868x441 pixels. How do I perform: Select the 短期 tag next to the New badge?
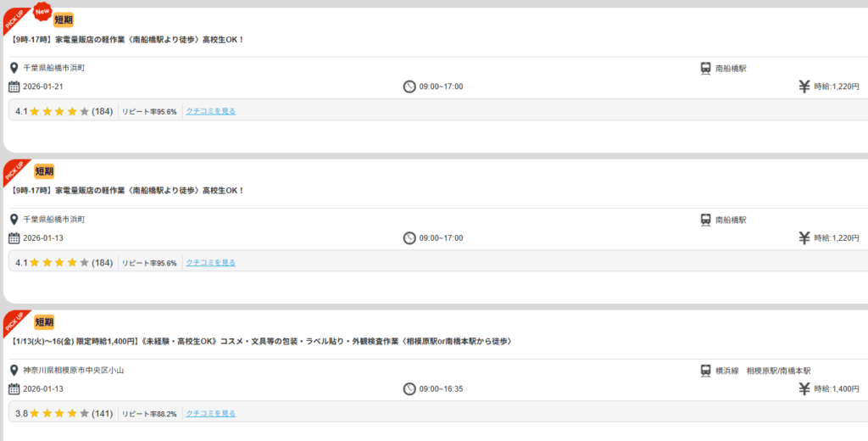coord(64,20)
